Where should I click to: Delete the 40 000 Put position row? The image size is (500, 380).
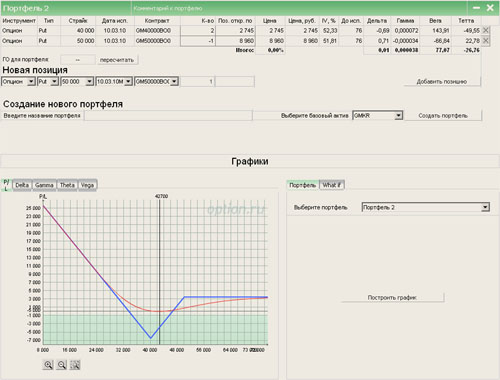tap(486, 30)
